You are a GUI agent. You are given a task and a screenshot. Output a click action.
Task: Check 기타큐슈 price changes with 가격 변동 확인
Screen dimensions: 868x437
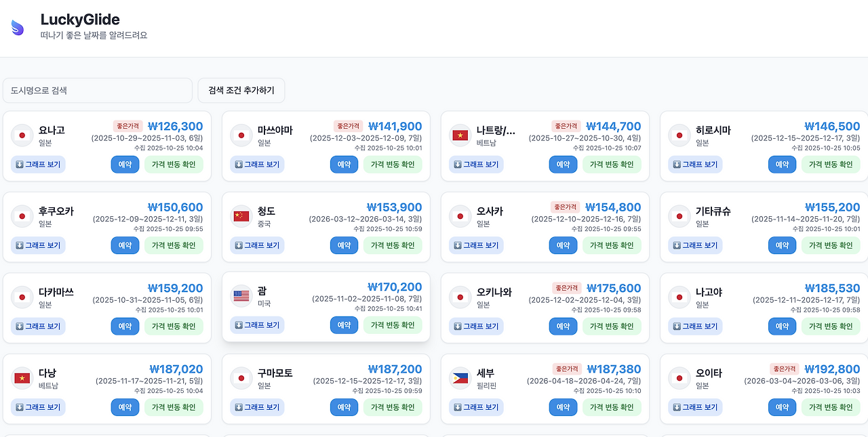click(x=831, y=245)
